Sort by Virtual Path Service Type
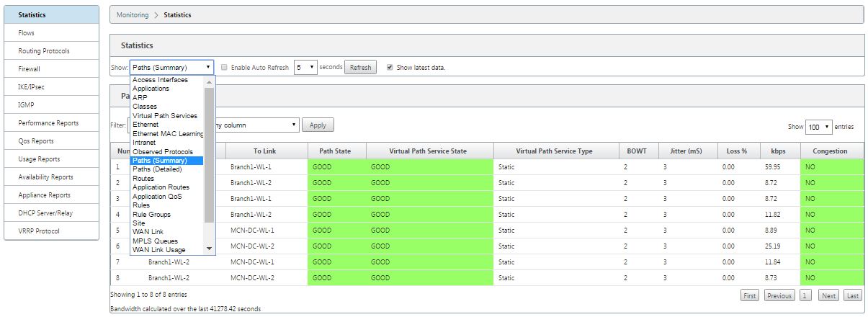The height and width of the screenshot is (317, 868). tap(555, 151)
